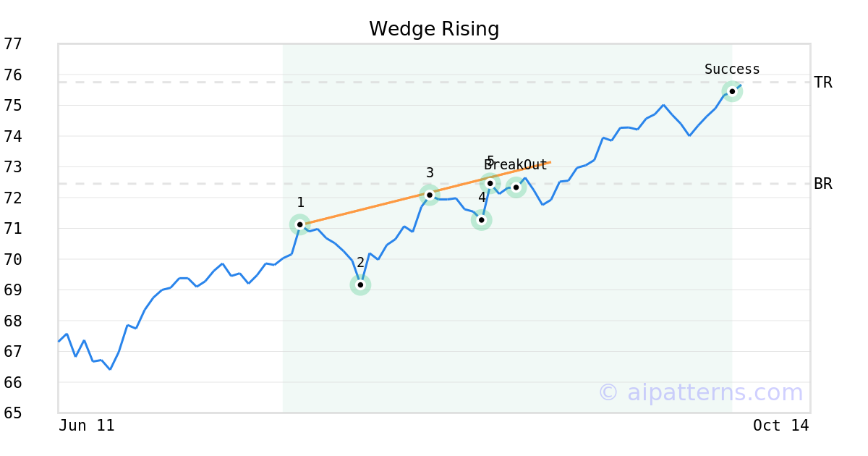
Task: Click the 70 value on the price axis
Action: pos(13,259)
